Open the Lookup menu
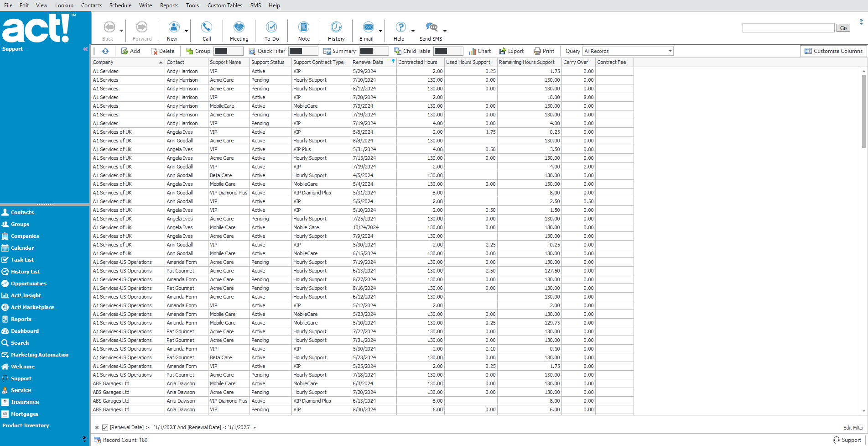This screenshot has height=446, width=868. [x=64, y=5]
